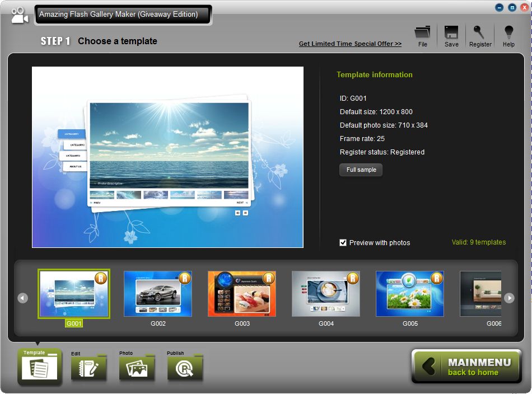Click the camera logo icon top-left
This screenshot has width=532, height=394.
18,15
